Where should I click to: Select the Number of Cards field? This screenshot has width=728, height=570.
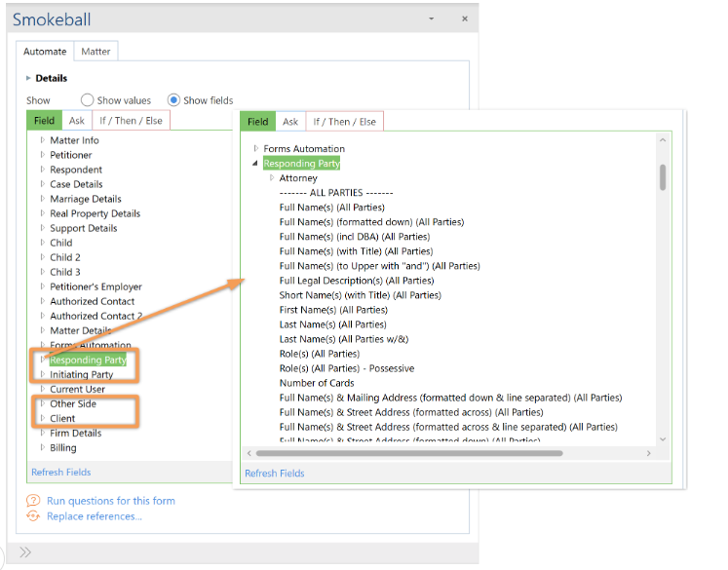pos(317,383)
